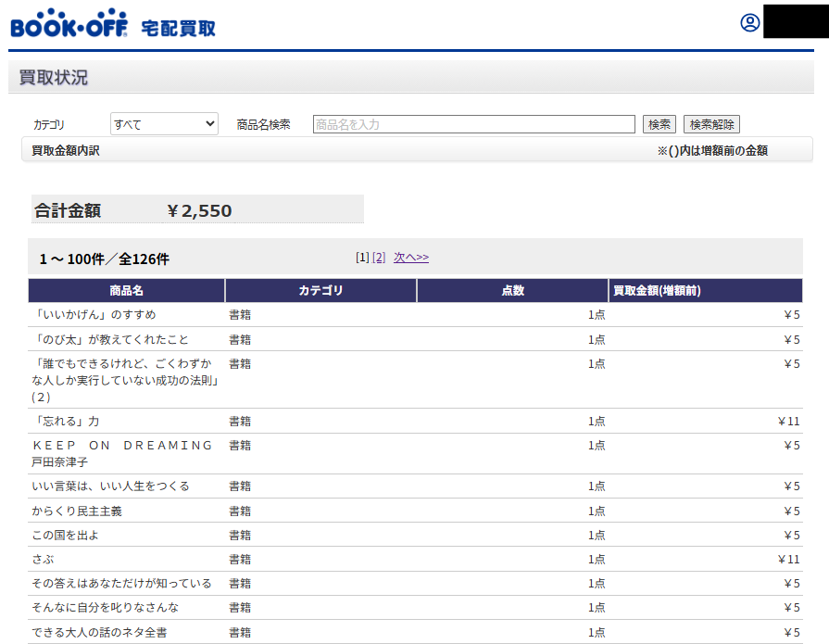
Task: Click the カテゴリ column header
Action: (320, 291)
